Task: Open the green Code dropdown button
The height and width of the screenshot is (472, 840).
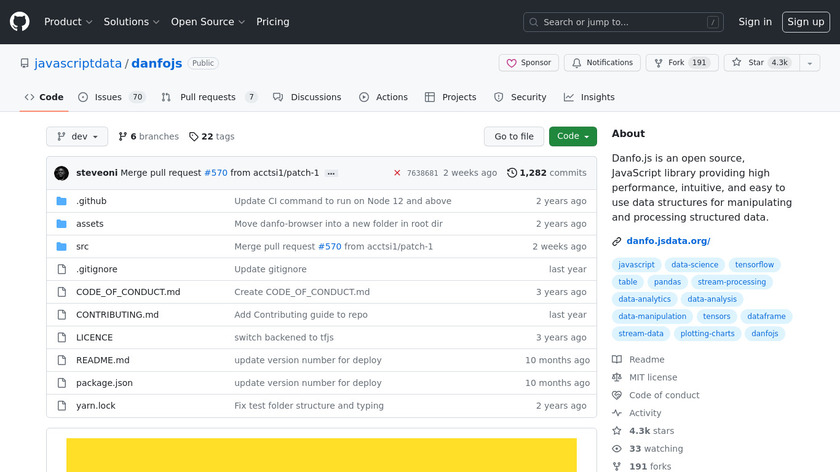Action: pos(573,137)
